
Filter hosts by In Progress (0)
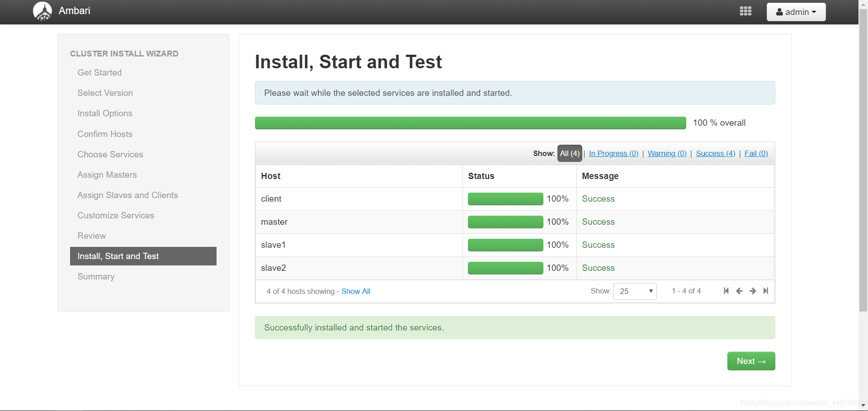613,153
